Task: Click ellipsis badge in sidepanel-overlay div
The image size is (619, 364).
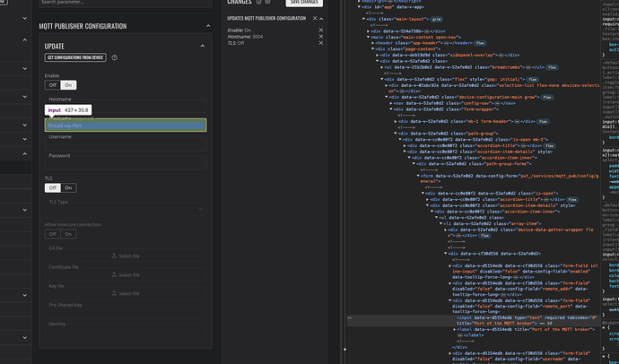Action: (x=501, y=56)
